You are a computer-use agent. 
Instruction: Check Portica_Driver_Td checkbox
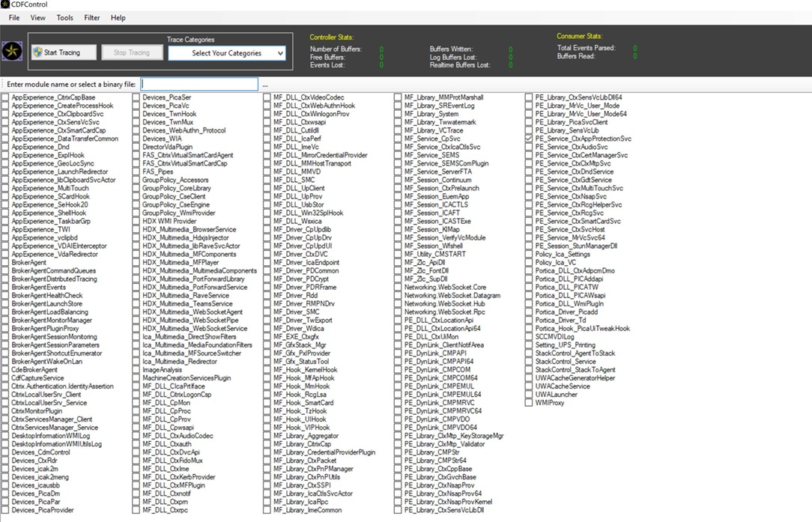coord(529,320)
